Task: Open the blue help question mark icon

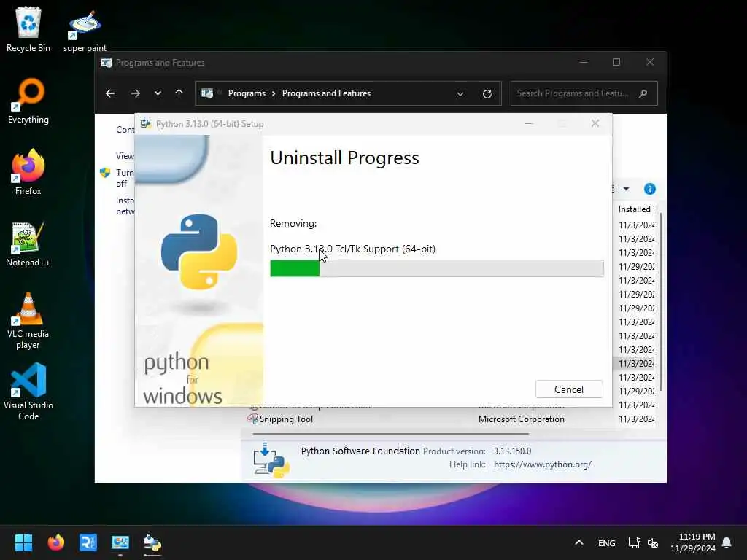Action: [649, 189]
